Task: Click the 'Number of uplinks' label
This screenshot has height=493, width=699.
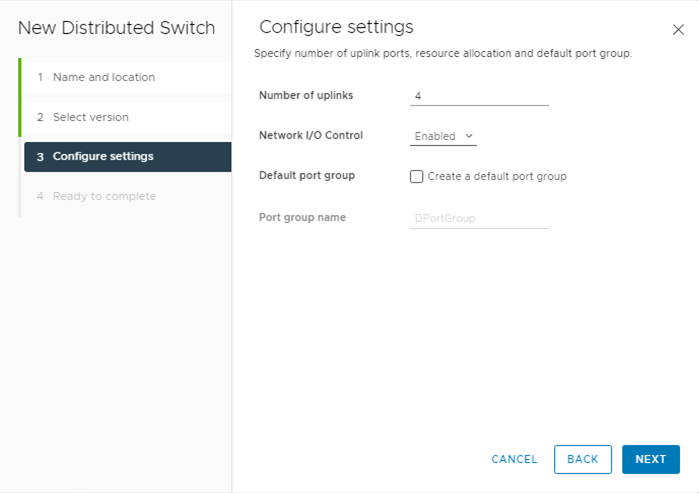Action: (306, 96)
